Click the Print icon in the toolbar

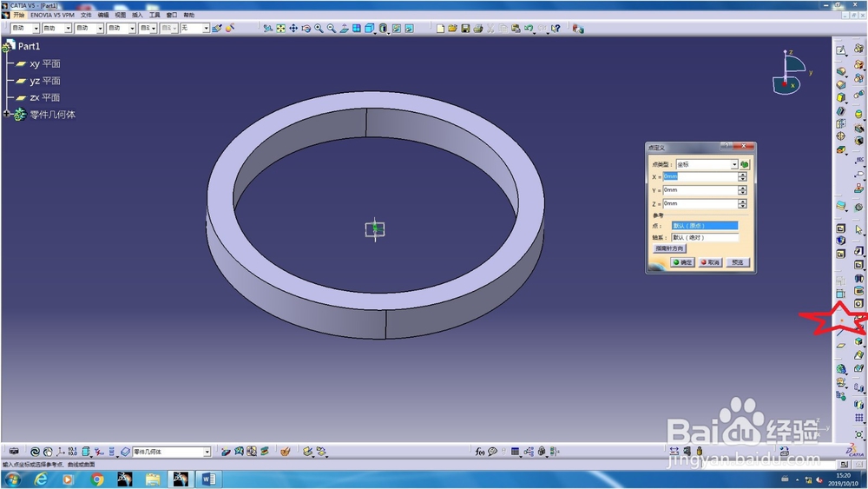point(478,29)
